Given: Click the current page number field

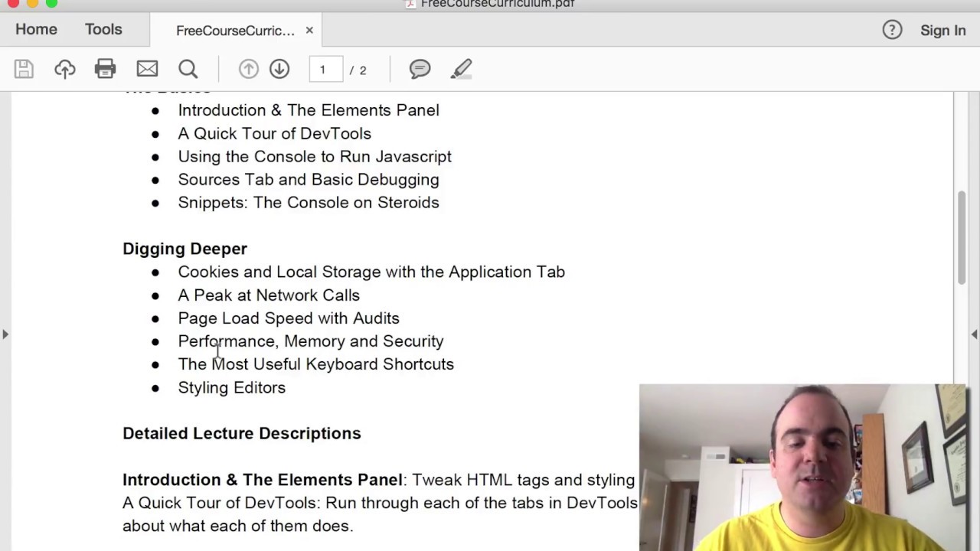Looking at the screenshot, I should pyautogui.click(x=325, y=70).
